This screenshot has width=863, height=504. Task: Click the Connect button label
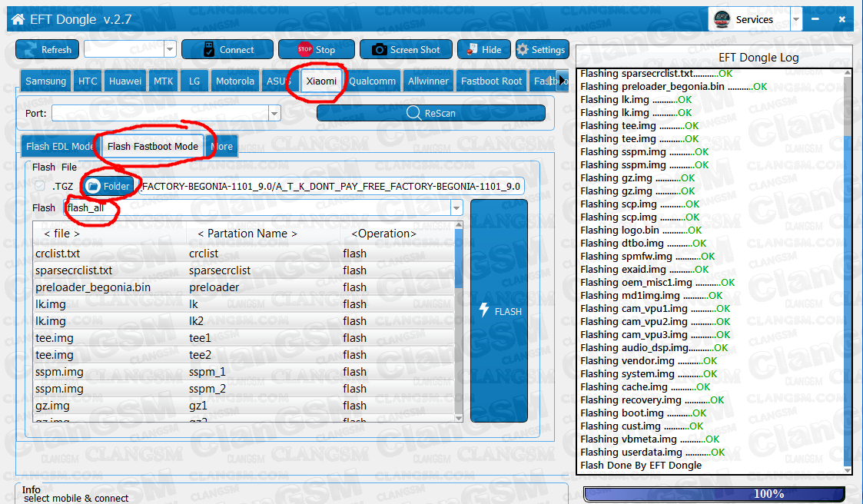tap(237, 49)
